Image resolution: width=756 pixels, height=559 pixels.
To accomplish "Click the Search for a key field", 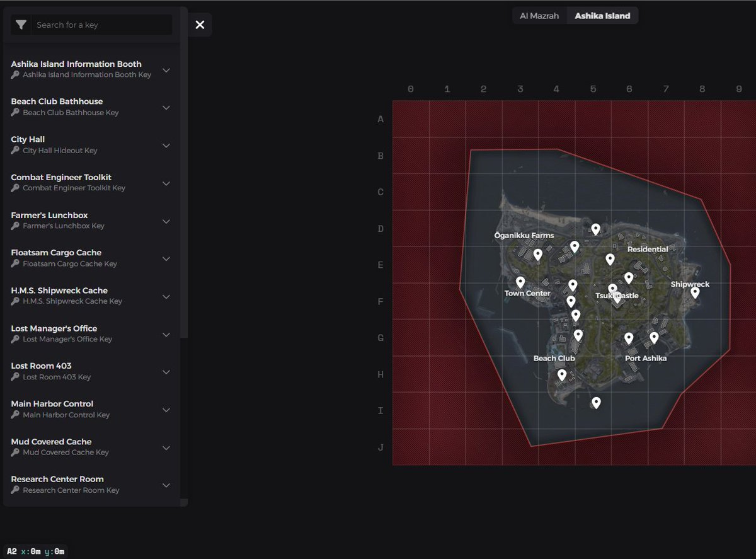I will (101, 25).
